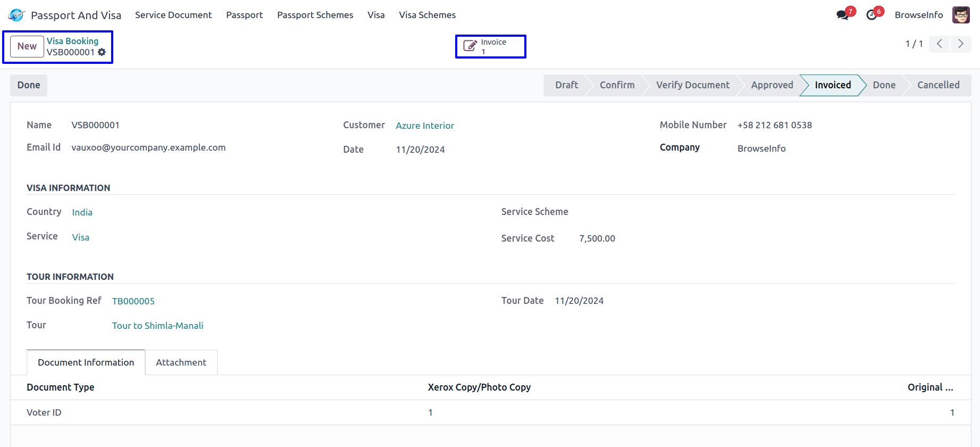
Task: Select the Draft status stage
Action: [566, 85]
